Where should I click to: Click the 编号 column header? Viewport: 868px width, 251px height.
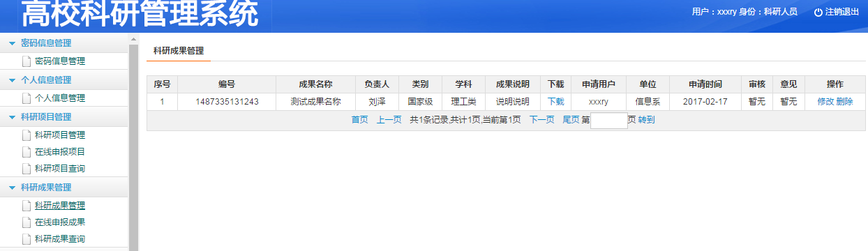tap(227, 84)
